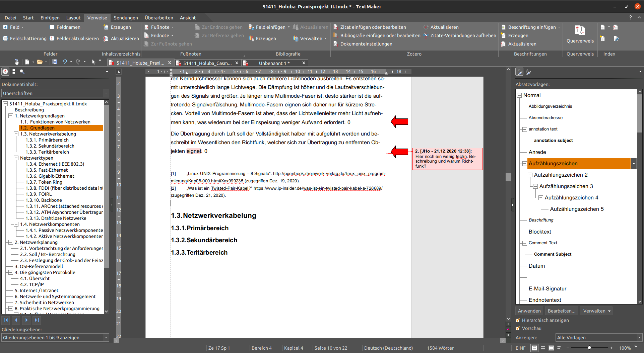Switch to Überarbeiten ribbon tab
The image size is (644, 353).
click(159, 18)
